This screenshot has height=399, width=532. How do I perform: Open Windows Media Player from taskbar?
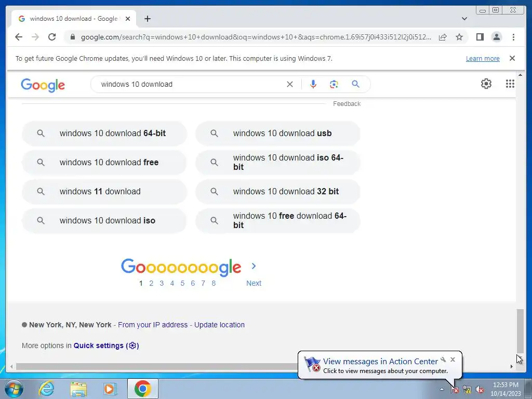pyautogui.click(x=110, y=389)
